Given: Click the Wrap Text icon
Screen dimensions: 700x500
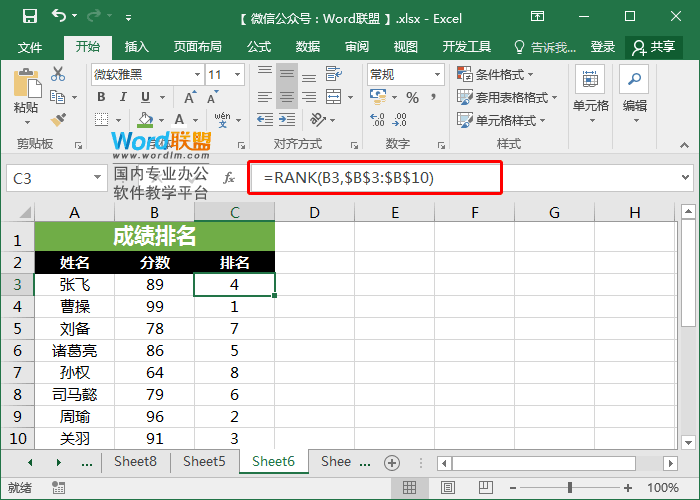Looking at the screenshot, I should click(333, 74).
